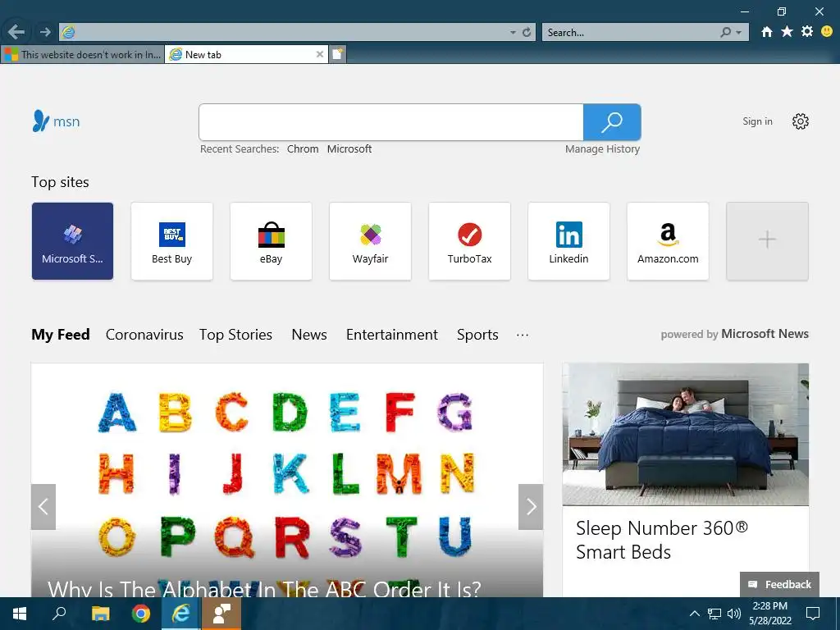Image resolution: width=840 pixels, height=630 pixels.
Task: Launch Google Chrome from the taskbar
Action: pyautogui.click(x=141, y=614)
